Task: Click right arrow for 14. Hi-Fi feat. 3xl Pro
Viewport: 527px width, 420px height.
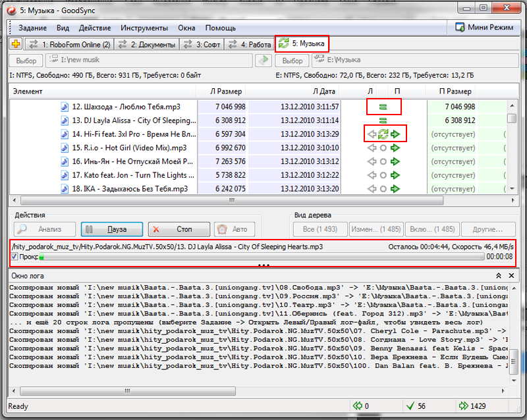Action: point(395,134)
